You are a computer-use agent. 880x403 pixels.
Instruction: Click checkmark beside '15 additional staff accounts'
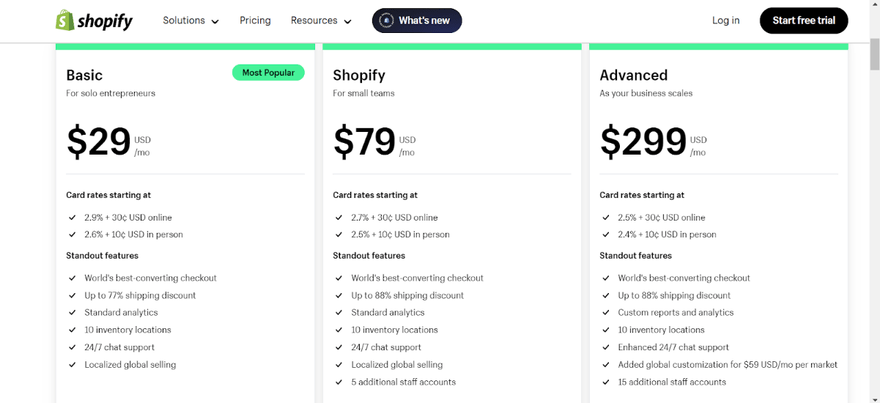pos(605,382)
